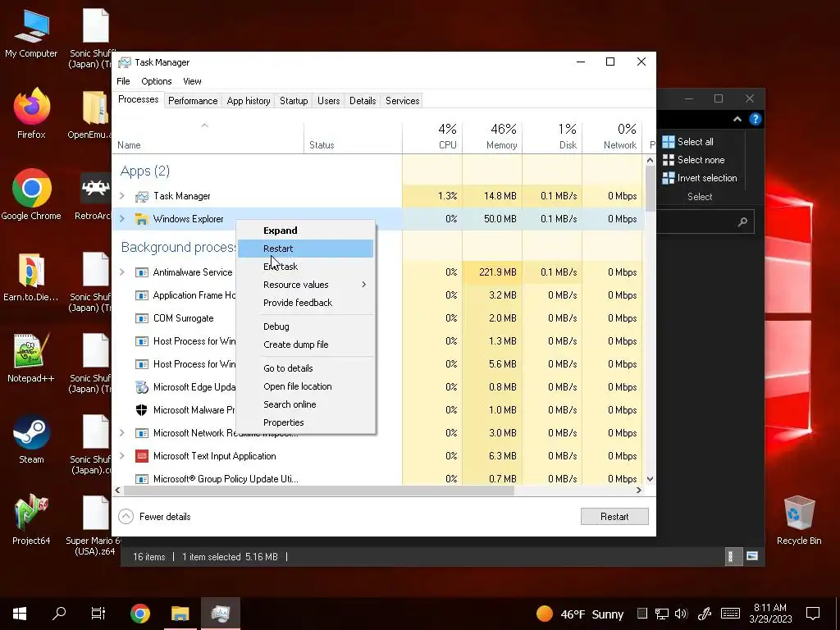Screen dimensions: 840x630
Task: Open clock showing 8:11 AM
Action: click(x=770, y=614)
